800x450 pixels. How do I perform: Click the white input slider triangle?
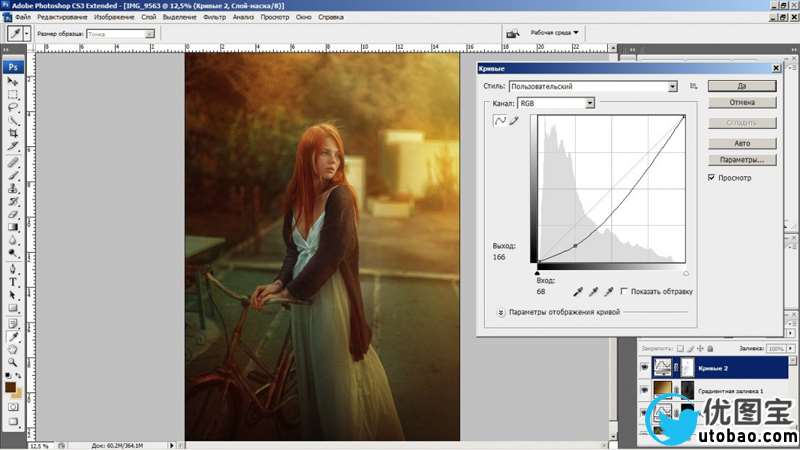(686, 273)
